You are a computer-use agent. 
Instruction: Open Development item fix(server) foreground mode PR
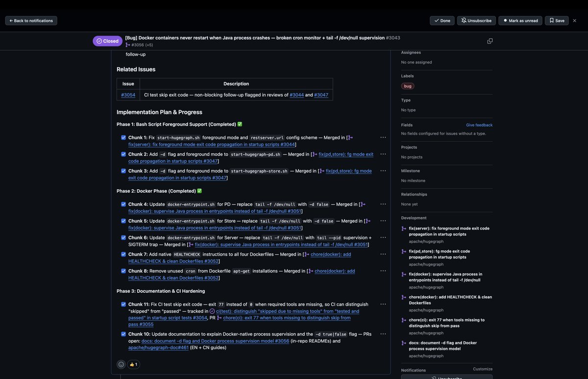pos(449,231)
